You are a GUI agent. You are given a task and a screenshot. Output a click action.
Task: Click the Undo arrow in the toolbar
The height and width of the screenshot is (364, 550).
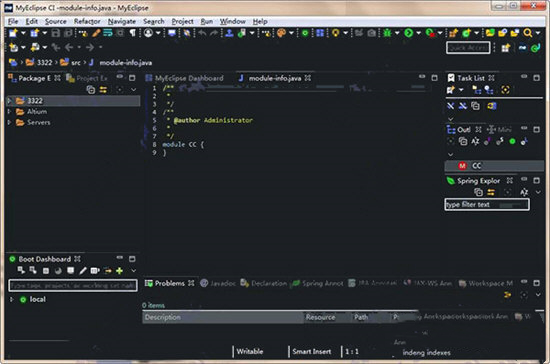click(x=202, y=33)
